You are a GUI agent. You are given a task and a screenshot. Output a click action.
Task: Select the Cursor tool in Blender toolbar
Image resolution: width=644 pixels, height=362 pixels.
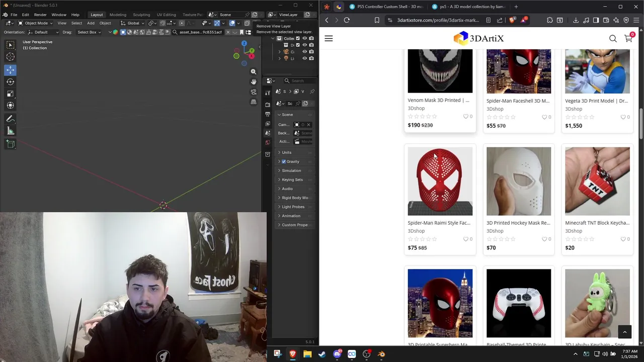click(10, 57)
